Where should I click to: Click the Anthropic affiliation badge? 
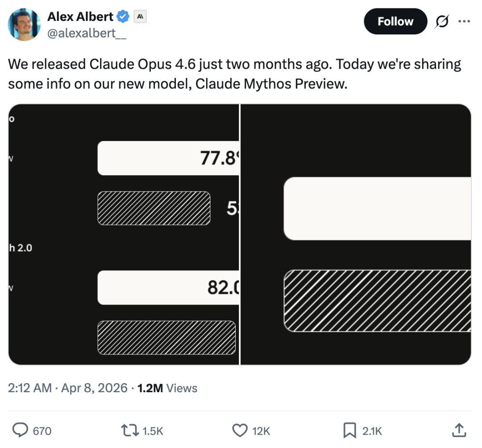point(140,17)
